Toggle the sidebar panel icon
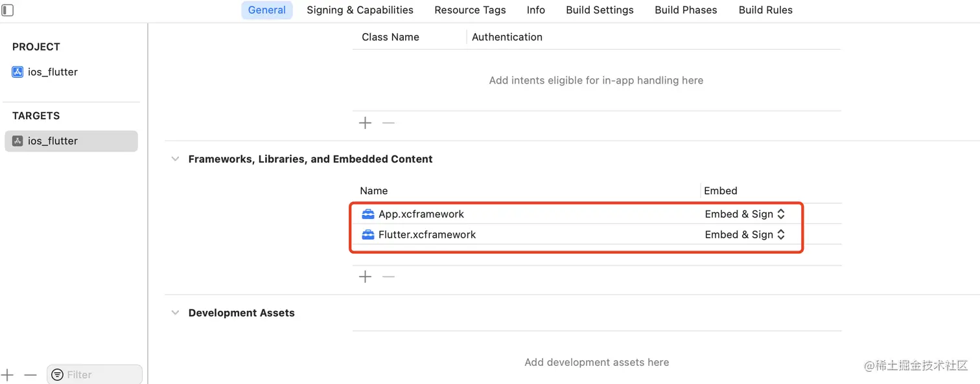This screenshot has width=980, height=384. (7, 10)
